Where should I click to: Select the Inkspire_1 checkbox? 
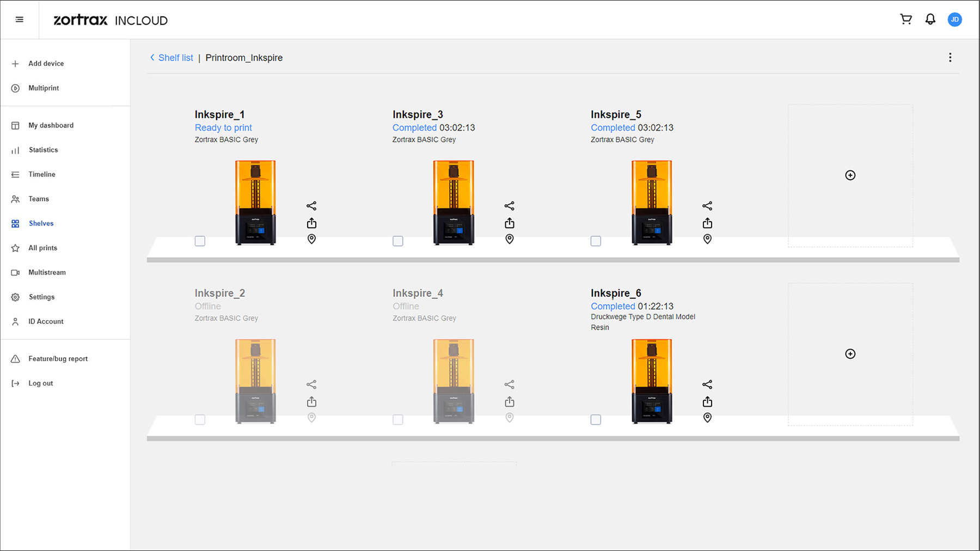pos(200,241)
